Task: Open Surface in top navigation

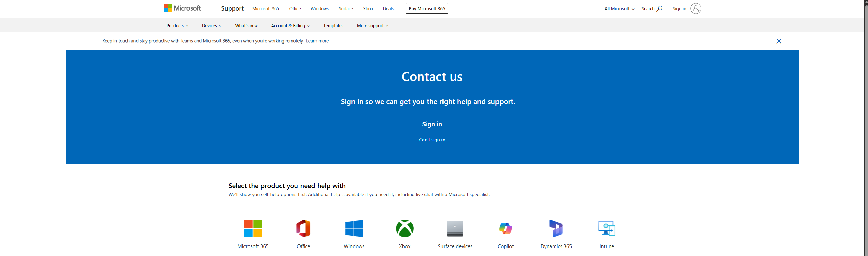Action: (x=346, y=8)
